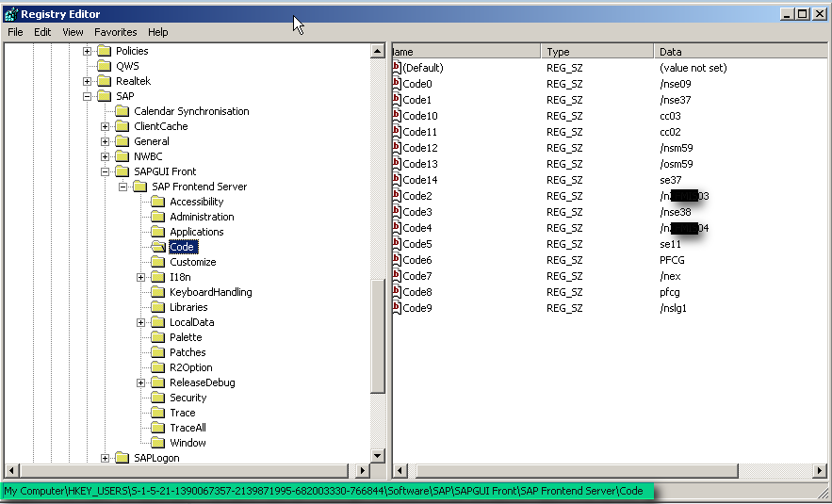Click the Calendar Synchronisation folder icon
This screenshot has width=832, height=504.
click(122, 111)
